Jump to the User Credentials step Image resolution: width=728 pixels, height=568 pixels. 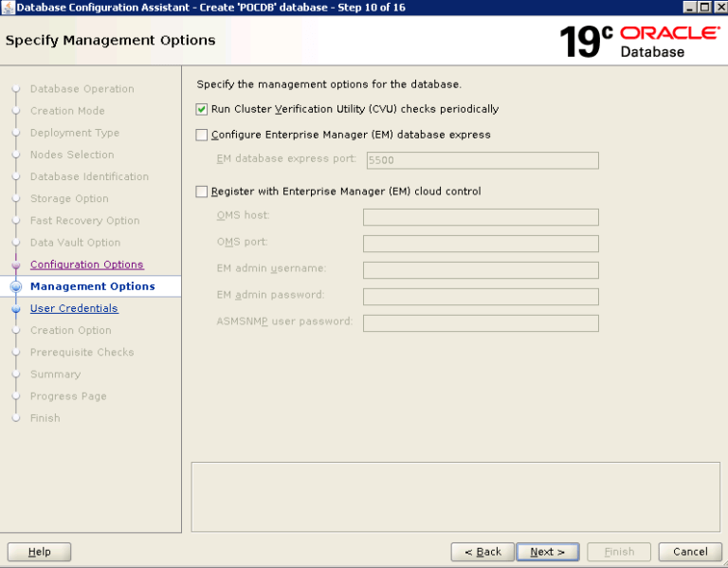point(74,308)
